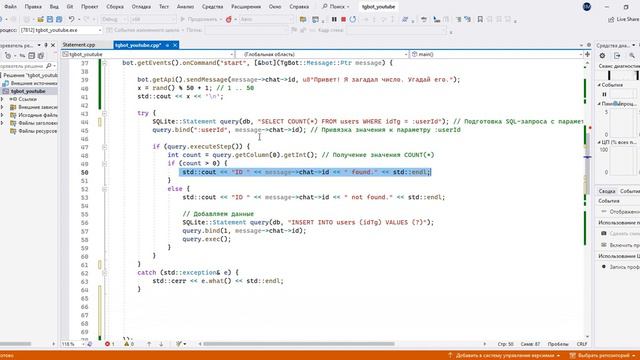
Task: Save the current file
Action: point(50,19)
